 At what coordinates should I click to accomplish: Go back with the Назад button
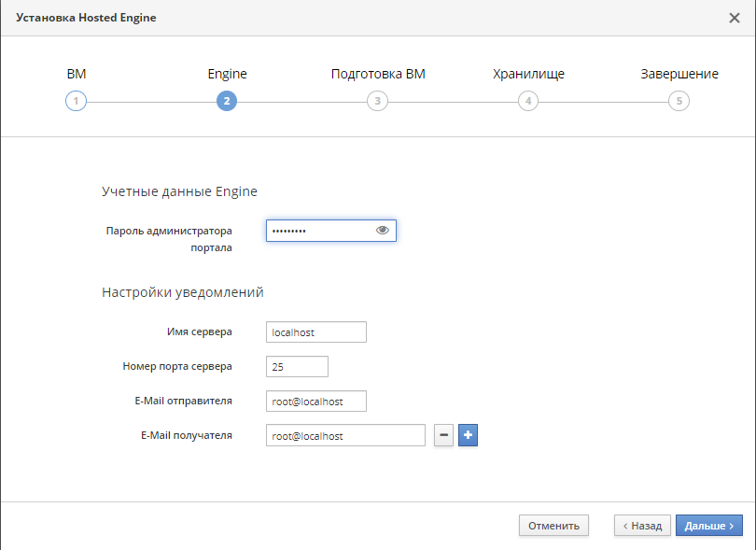[642, 526]
